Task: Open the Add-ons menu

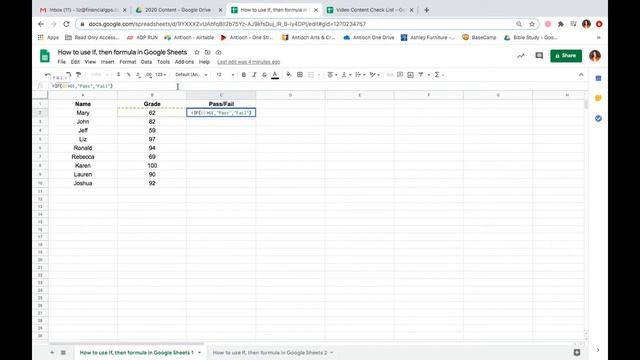Action: [x=184, y=62]
